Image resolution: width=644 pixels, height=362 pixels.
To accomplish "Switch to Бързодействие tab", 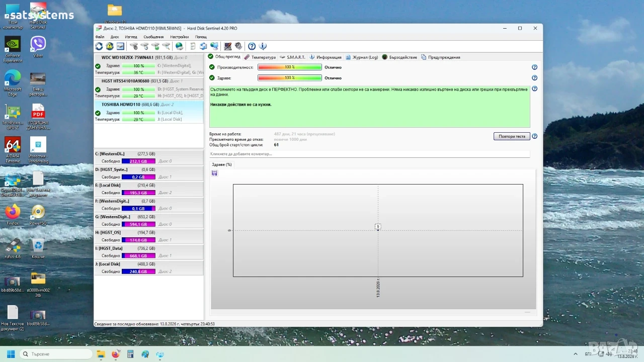I will point(399,57).
